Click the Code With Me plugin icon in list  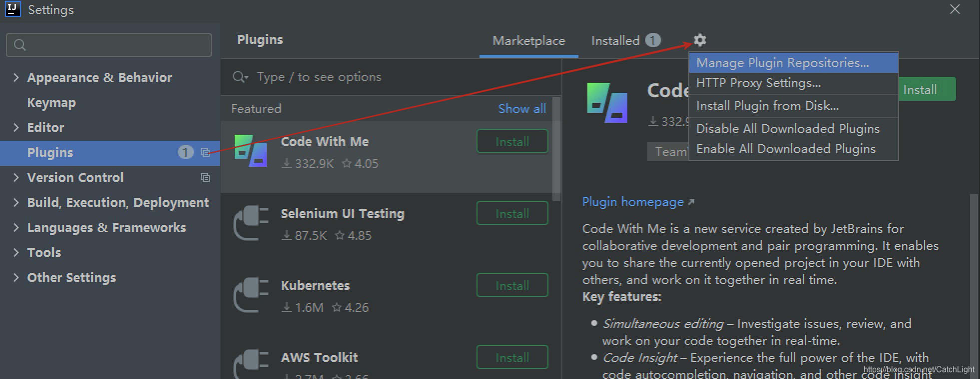pyautogui.click(x=251, y=151)
